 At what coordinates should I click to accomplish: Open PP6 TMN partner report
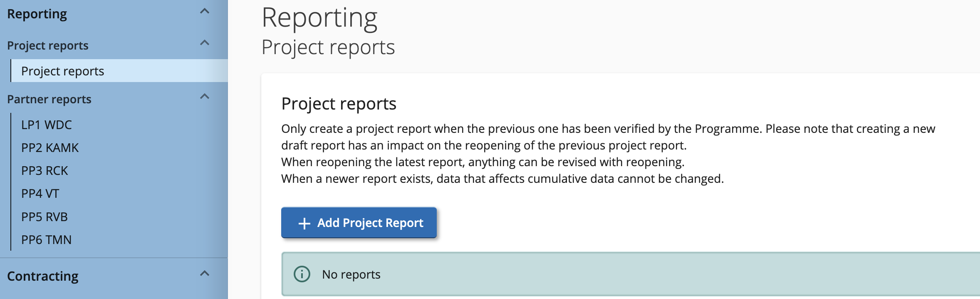click(47, 239)
